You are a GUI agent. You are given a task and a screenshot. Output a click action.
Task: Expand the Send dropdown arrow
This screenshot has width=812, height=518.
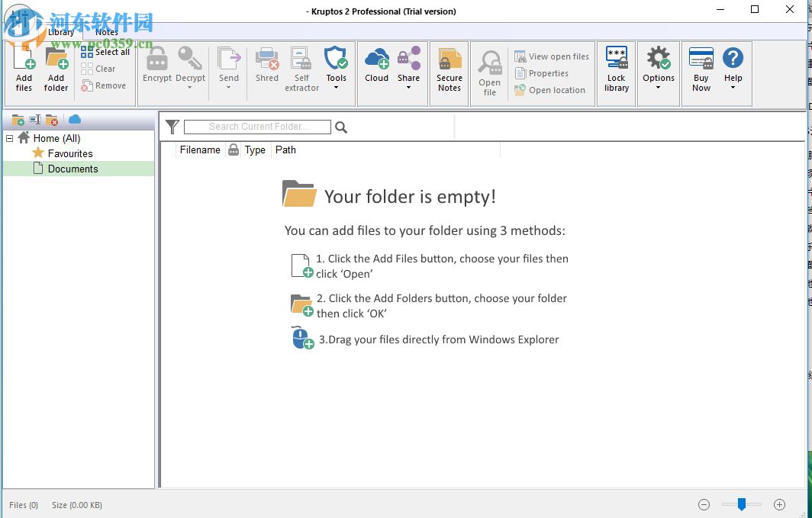tap(228, 88)
